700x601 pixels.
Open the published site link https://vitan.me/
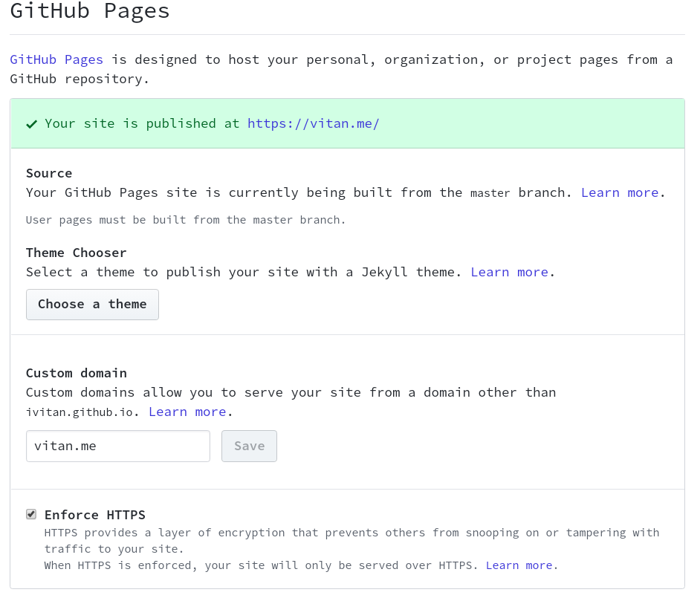point(313,123)
